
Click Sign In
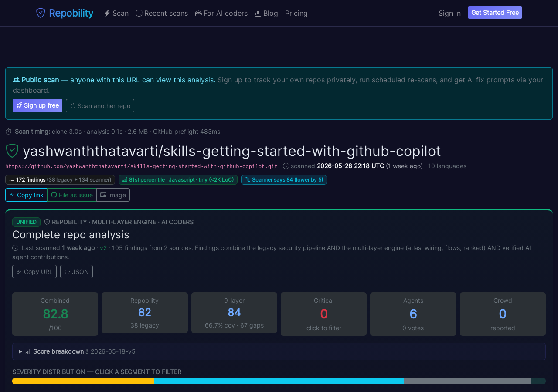click(x=449, y=13)
